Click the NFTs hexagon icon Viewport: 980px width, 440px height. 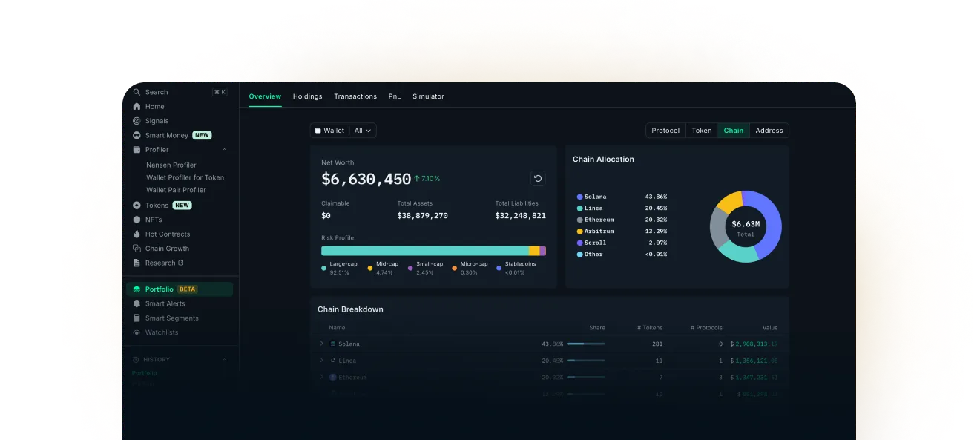(x=137, y=220)
